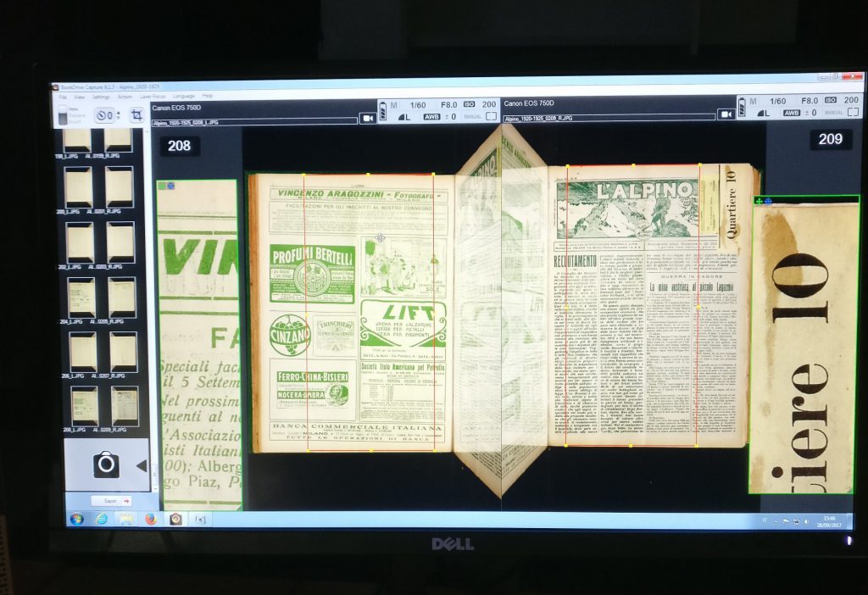Viewport: 868px width, 595px height.
Task: Click the right zoomed Quartiere 10 preview
Action: [x=804, y=345]
